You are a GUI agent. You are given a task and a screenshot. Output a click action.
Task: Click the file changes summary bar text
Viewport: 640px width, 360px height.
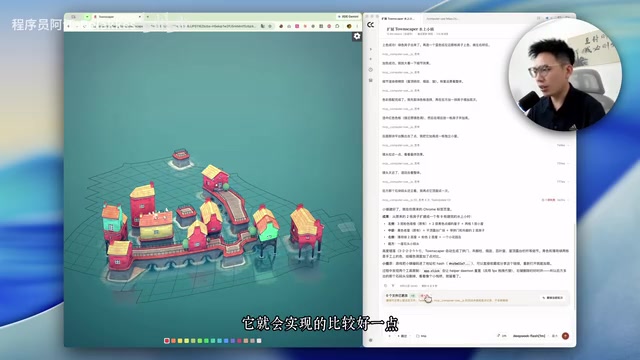coord(397,296)
